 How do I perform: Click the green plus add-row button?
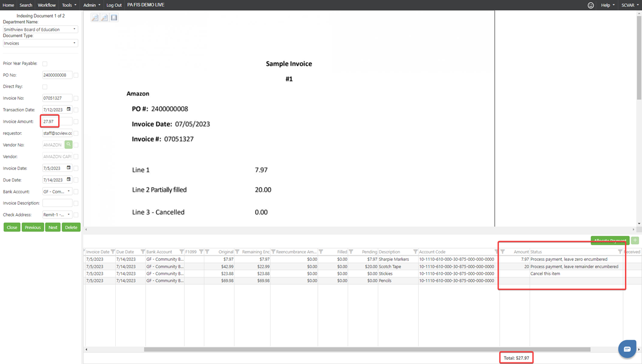(635, 241)
